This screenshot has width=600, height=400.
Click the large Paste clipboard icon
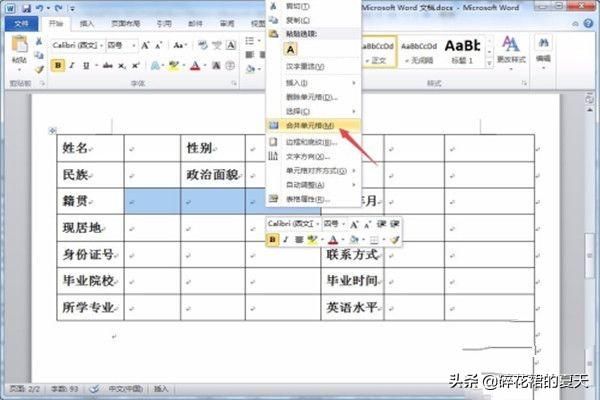pos(19,44)
